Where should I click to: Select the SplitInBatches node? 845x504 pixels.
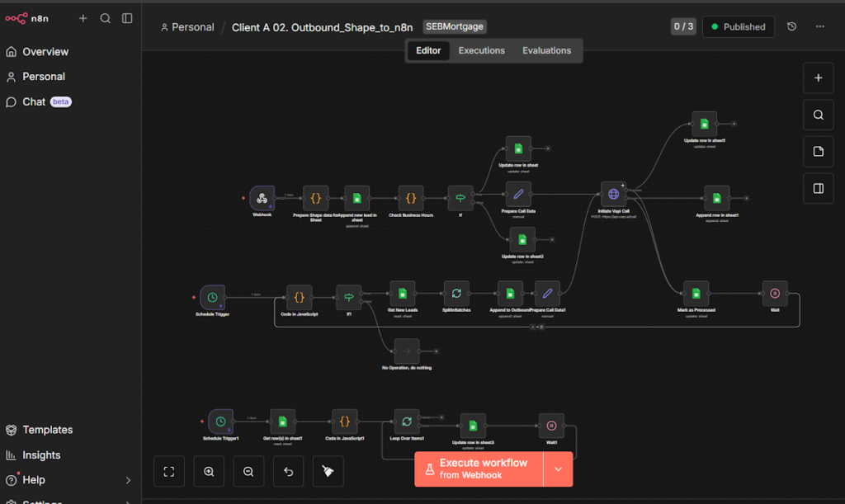coord(456,294)
